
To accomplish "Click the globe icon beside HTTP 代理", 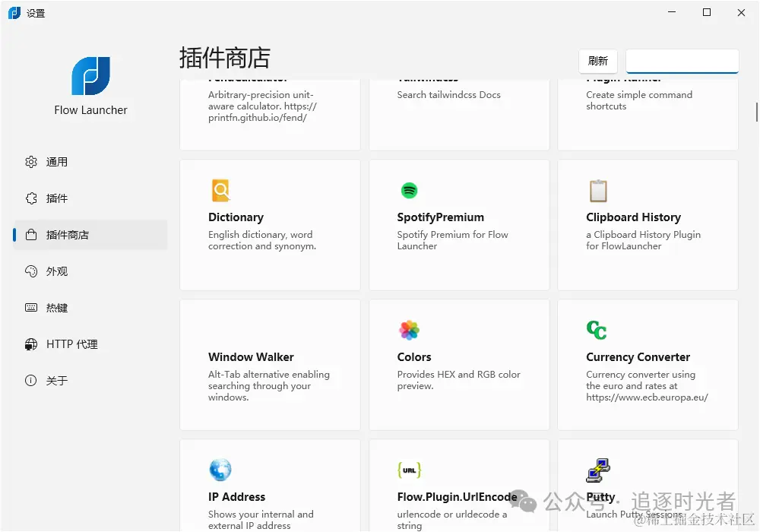I will click(x=31, y=344).
